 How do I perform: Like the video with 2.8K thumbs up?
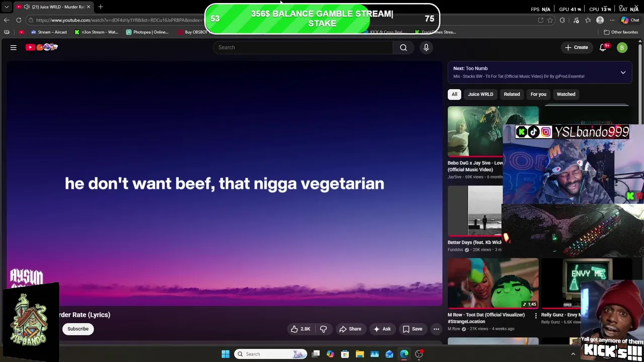click(300, 329)
